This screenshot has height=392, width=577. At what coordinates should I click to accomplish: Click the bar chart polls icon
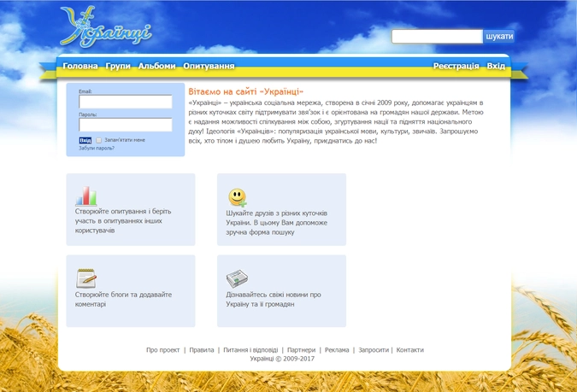tap(86, 196)
